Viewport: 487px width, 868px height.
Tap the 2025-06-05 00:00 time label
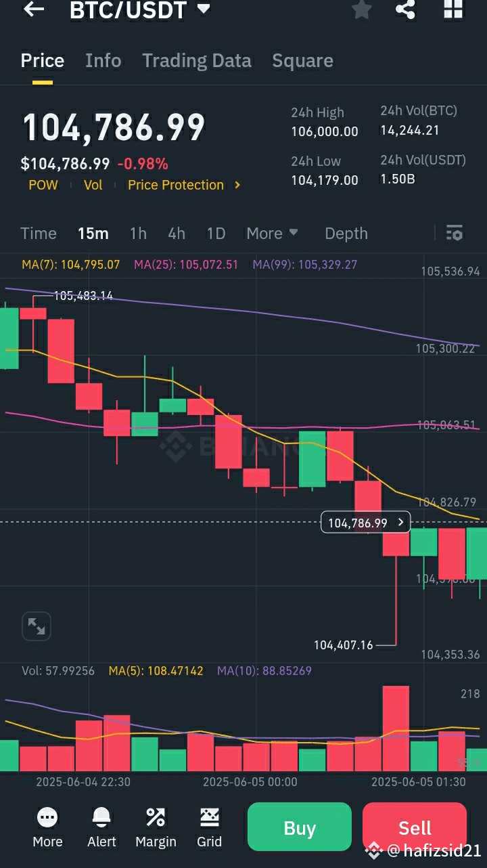250,781
